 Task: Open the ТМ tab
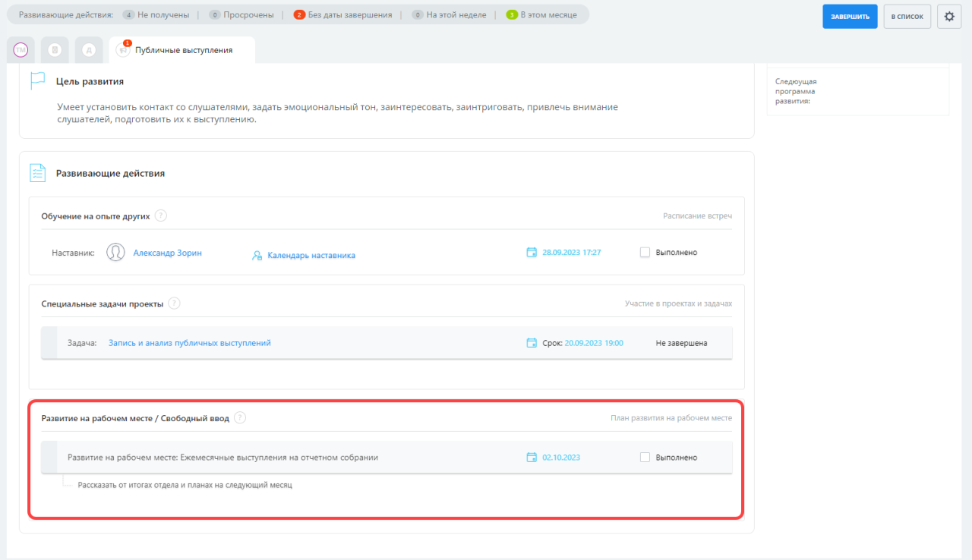(x=21, y=50)
